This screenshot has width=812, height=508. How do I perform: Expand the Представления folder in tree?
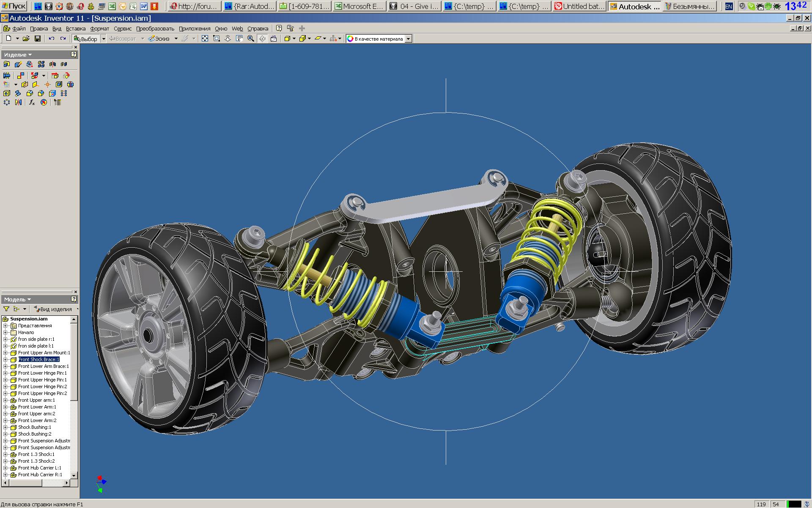point(5,326)
